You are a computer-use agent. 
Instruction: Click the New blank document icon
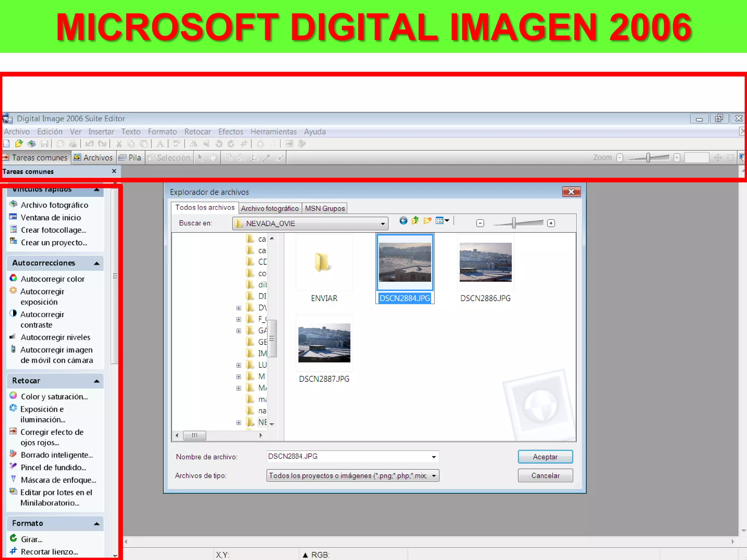[x=7, y=144]
